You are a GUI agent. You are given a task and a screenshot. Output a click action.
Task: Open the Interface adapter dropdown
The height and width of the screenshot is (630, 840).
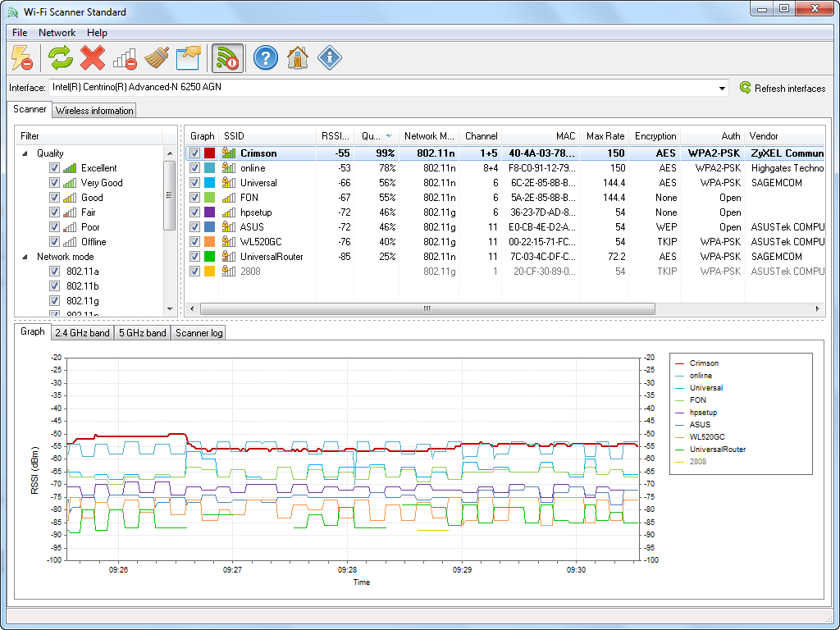point(723,88)
